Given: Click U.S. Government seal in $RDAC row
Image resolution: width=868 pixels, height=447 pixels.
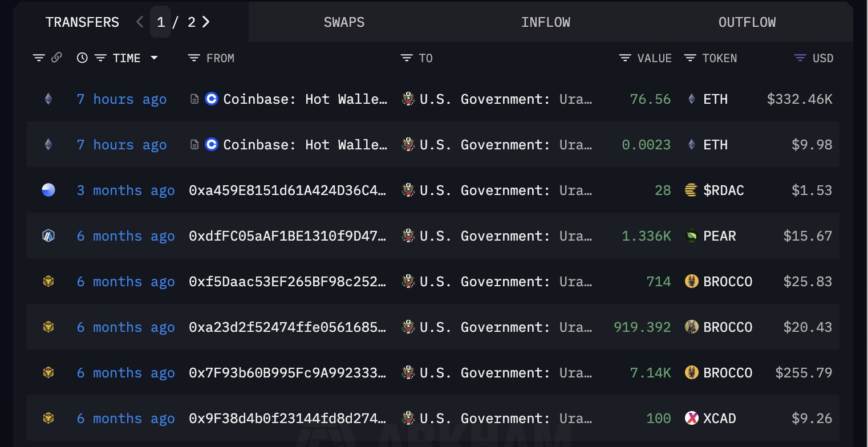Looking at the screenshot, I should [x=408, y=190].
